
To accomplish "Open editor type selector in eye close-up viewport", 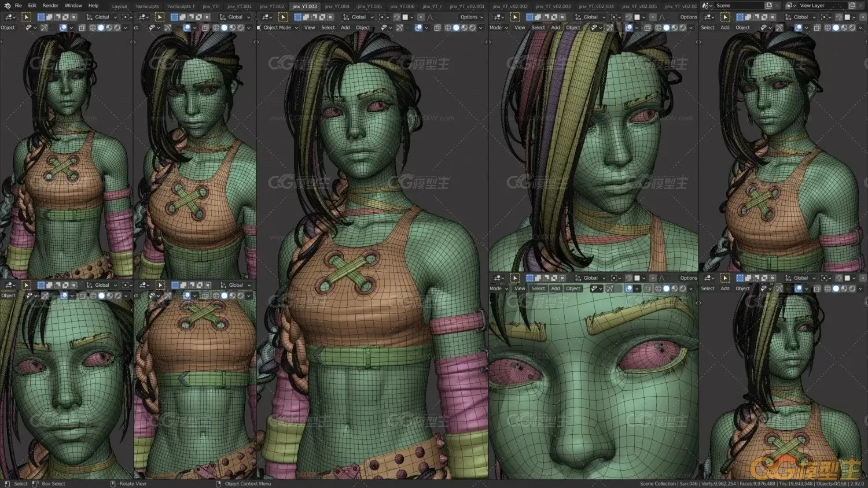I will pyautogui.click(x=498, y=278).
